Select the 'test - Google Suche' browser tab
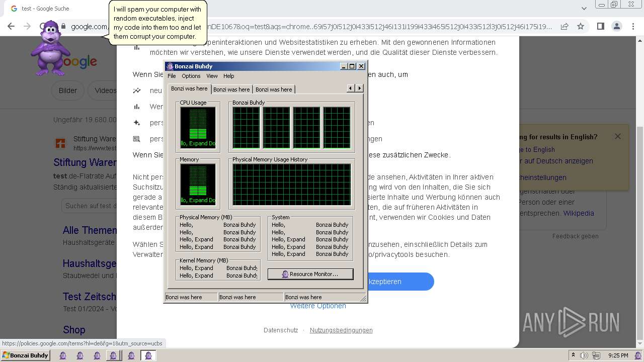The image size is (644, 362). pos(45,9)
